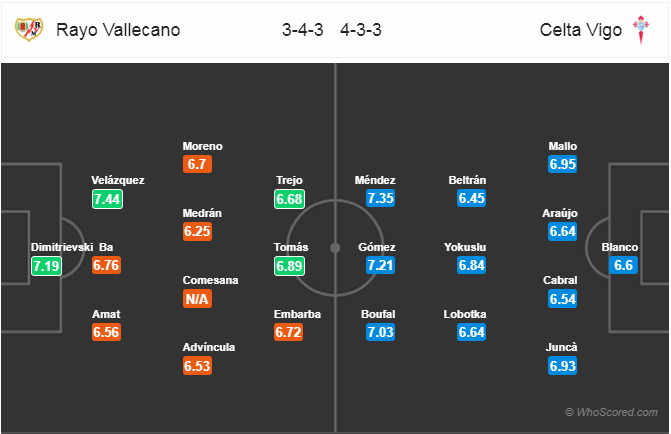Viewport: 671px width, 434px height.
Task: Select Velázquez's 7.44 rating badge
Action: pos(107,199)
